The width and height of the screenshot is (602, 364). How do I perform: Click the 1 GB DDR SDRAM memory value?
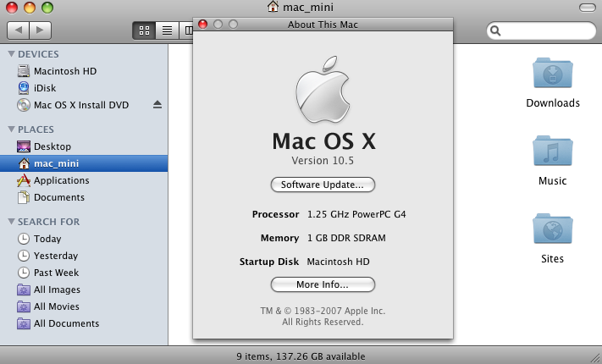pos(346,238)
